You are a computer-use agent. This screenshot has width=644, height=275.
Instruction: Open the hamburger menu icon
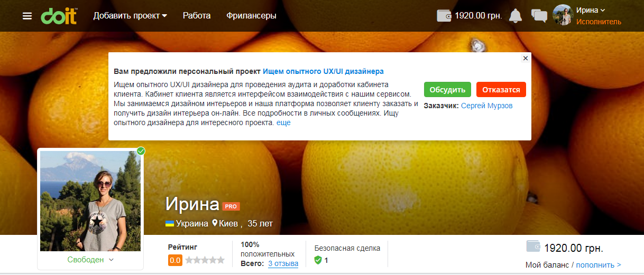[27, 16]
